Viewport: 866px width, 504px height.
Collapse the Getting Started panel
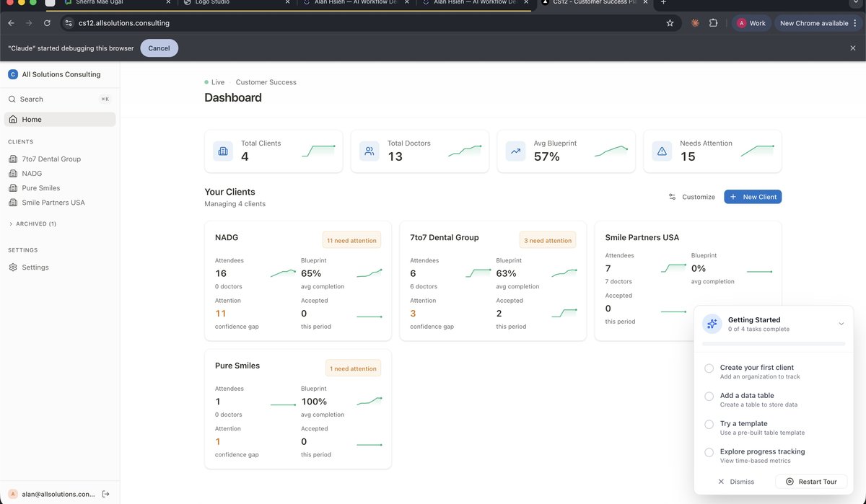coord(841,323)
